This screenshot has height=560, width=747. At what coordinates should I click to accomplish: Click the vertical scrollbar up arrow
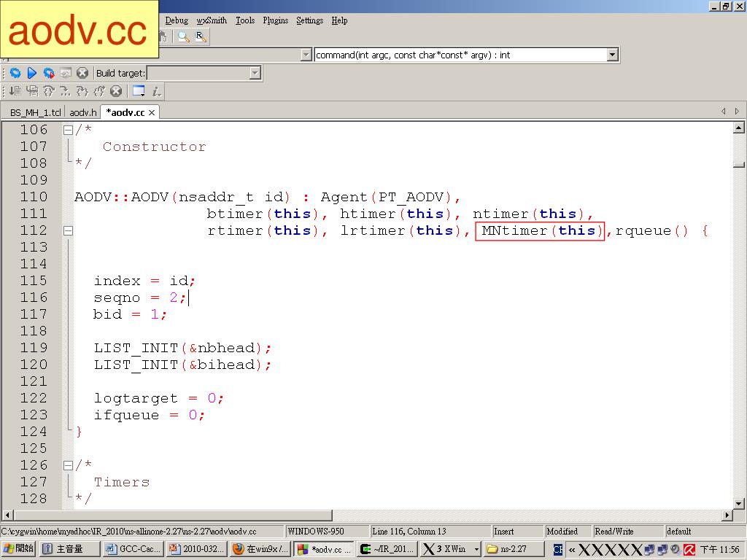(x=738, y=127)
